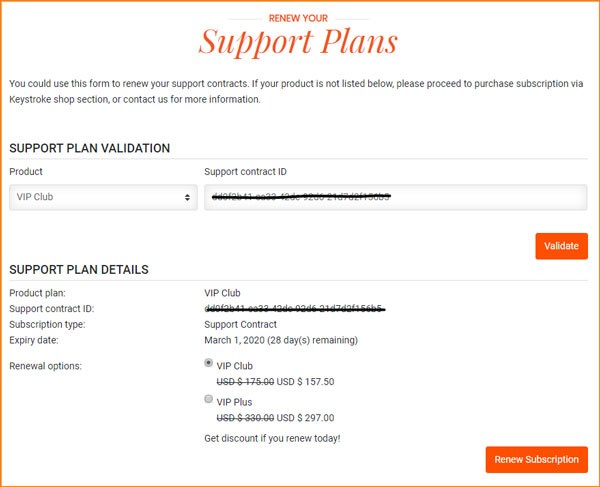Click the Support Plans title heading
The height and width of the screenshot is (487, 600).
(298, 42)
